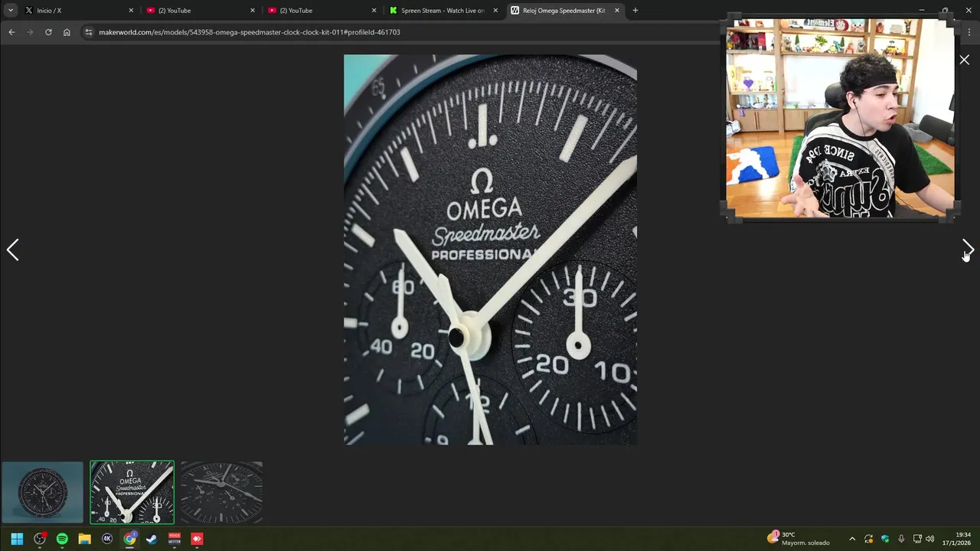The image size is (980, 551).
Task: View site information icon in address bar
Action: tap(88, 32)
